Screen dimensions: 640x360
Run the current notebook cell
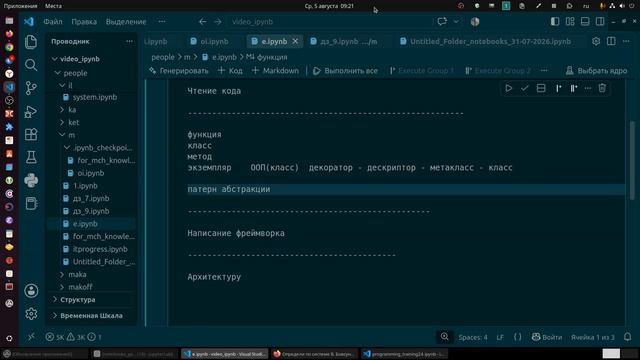click(509, 88)
